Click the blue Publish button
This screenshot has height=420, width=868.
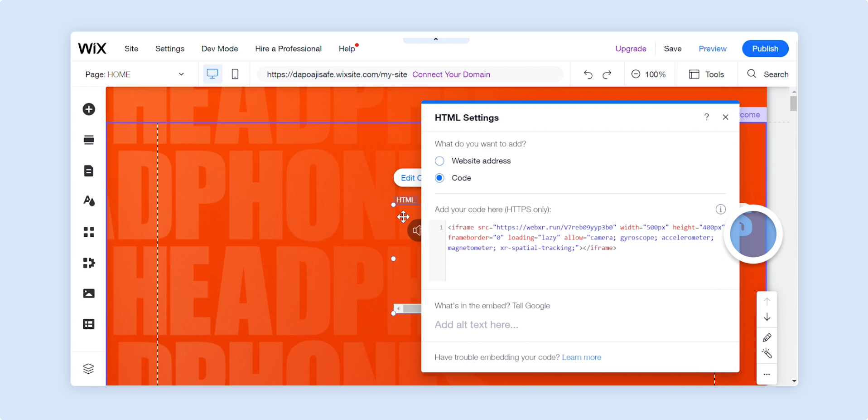tap(765, 49)
